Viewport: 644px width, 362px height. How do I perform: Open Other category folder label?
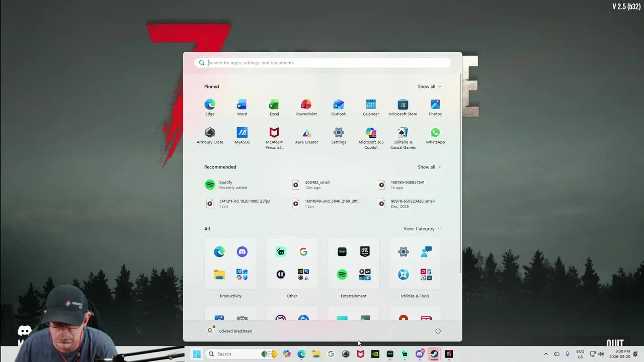(292, 296)
